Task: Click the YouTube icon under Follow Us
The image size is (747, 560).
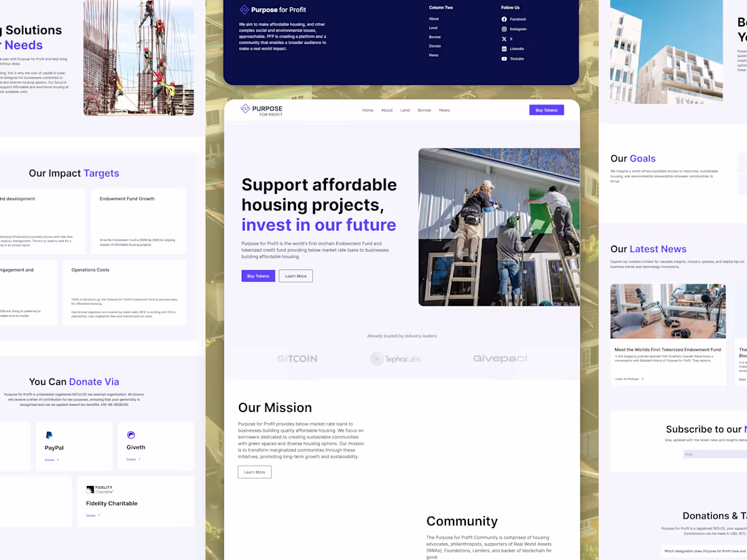Action: [505, 58]
